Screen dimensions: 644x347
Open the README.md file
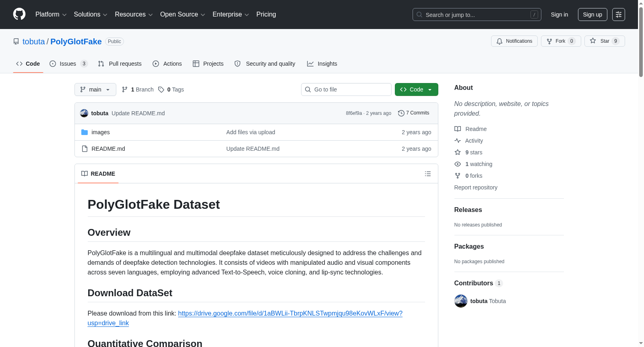tap(108, 149)
